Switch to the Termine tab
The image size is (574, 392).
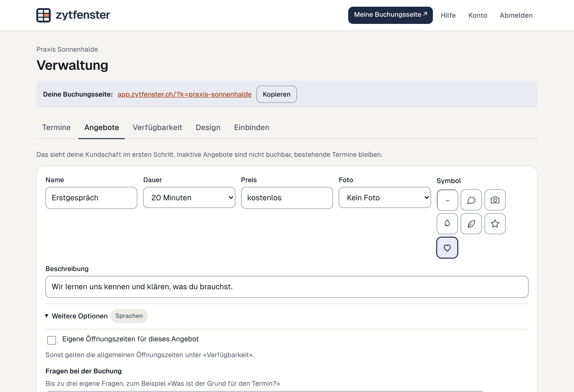tap(56, 127)
